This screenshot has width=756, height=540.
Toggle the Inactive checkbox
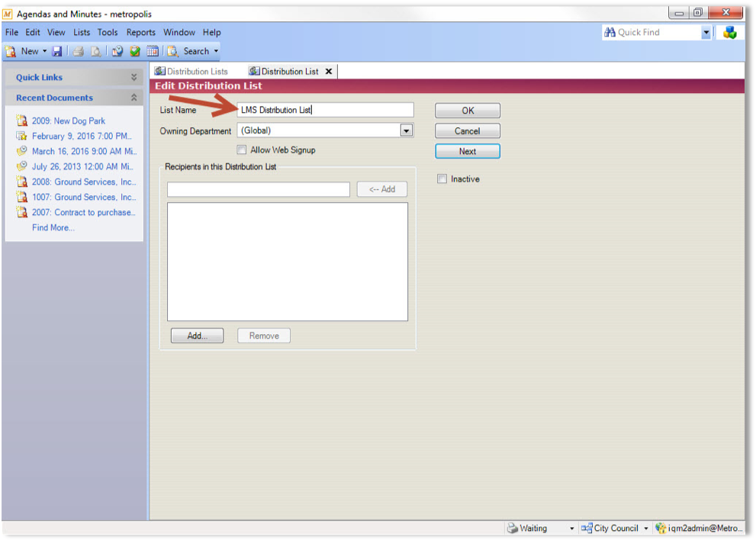click(442, 179)
